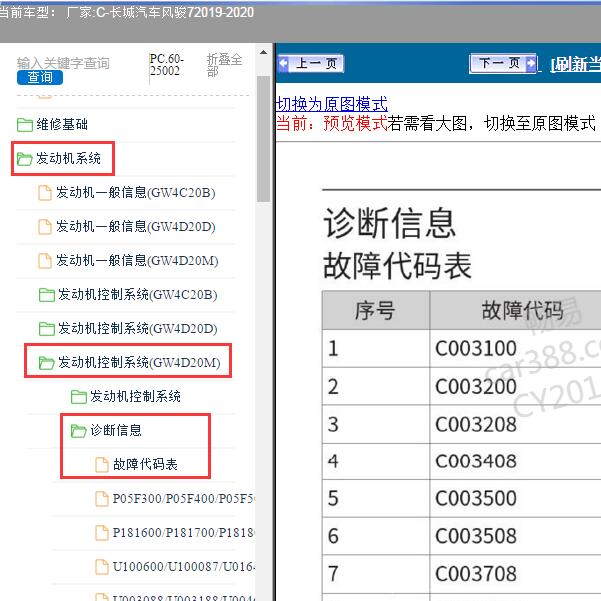Click fault code C003208 cell

click(515, 424)
